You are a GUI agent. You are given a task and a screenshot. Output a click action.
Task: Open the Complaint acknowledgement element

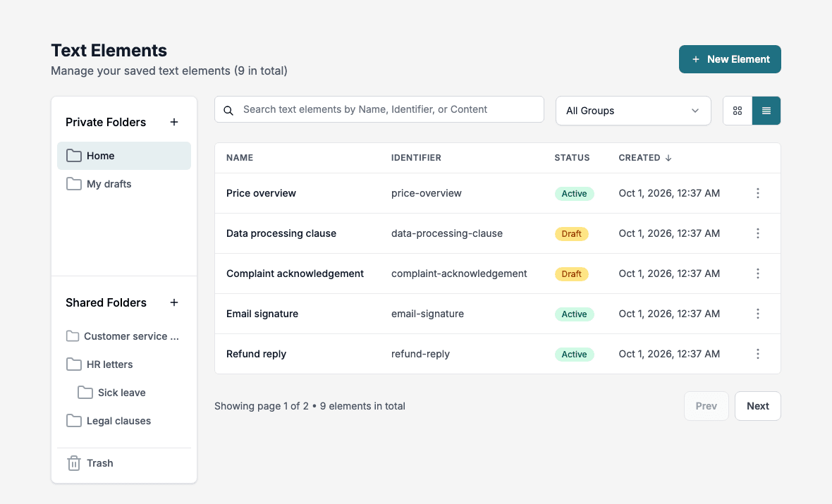tap(295, 273)
